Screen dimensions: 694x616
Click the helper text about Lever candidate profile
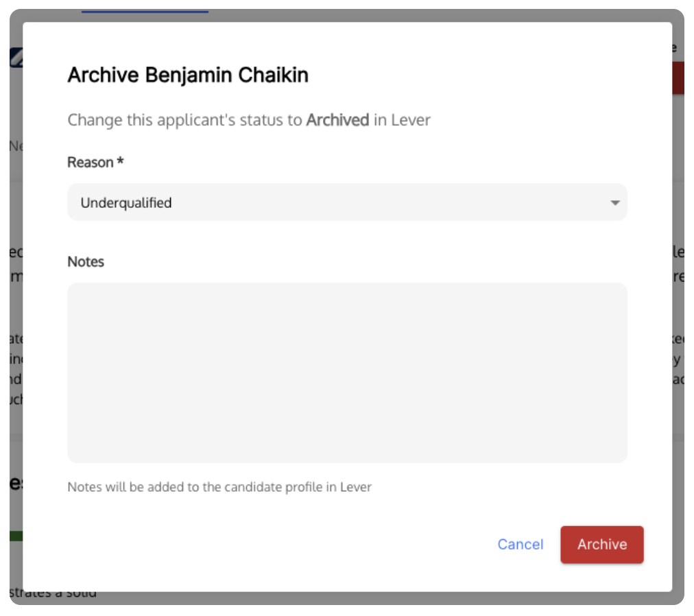click(219, 487)
